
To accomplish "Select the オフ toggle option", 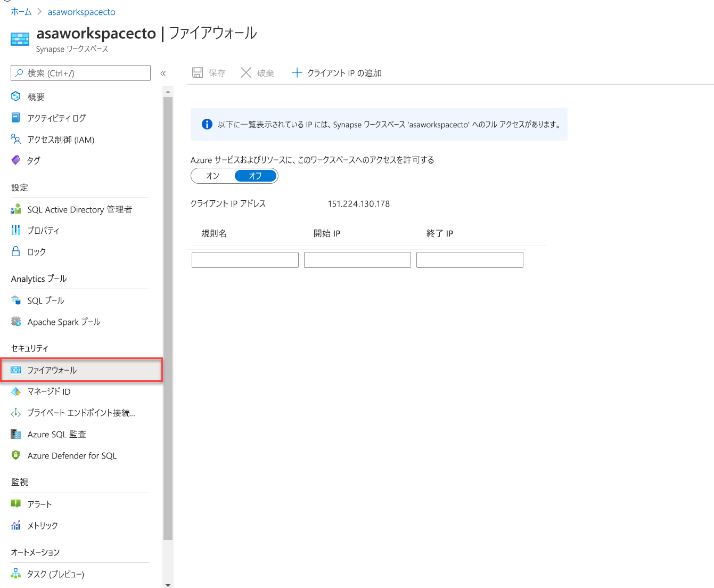I will 256,176.
